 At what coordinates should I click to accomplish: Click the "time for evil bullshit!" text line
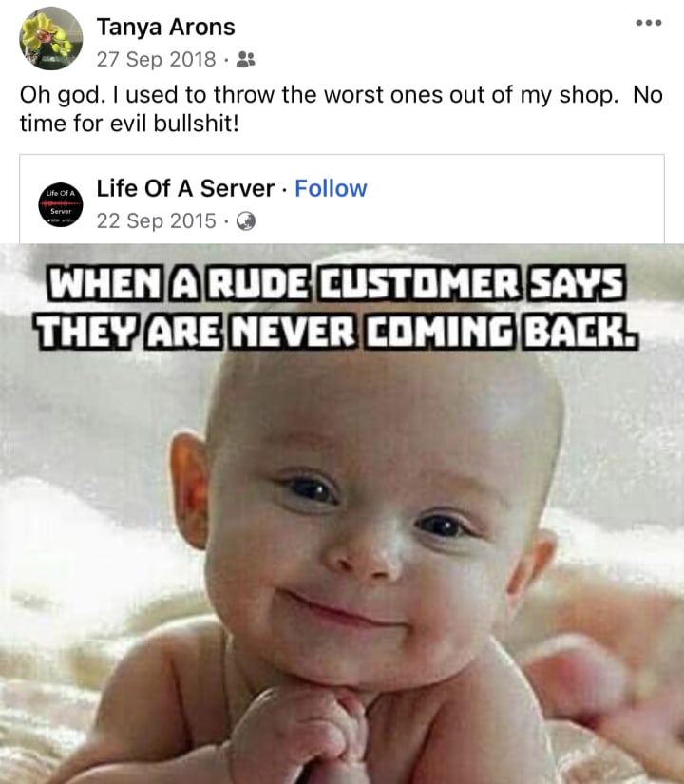(129, 123)
